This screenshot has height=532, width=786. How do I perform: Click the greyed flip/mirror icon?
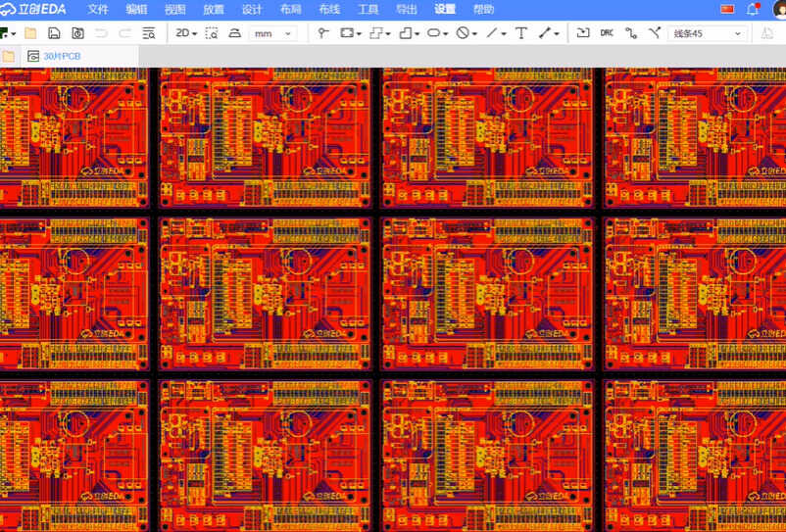[767, 33]
